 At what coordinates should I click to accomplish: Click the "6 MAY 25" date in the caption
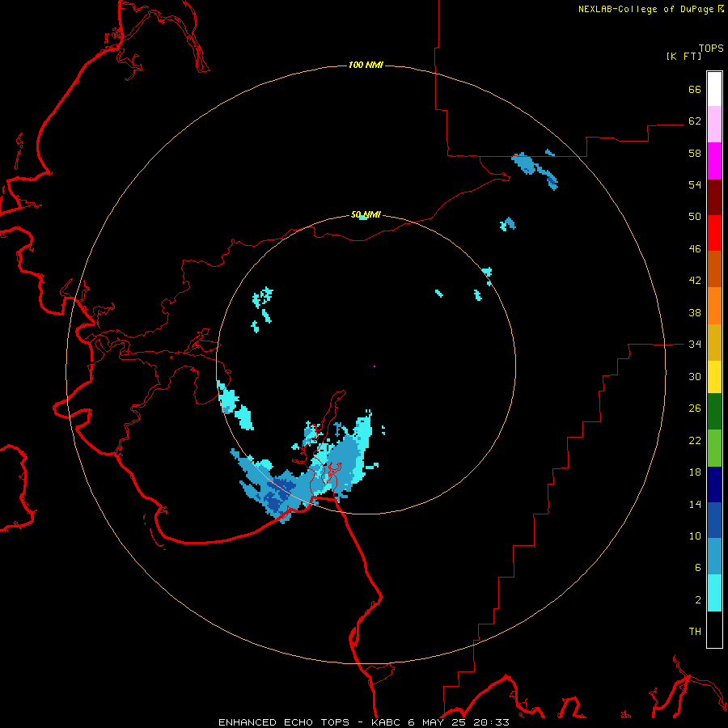437,722
